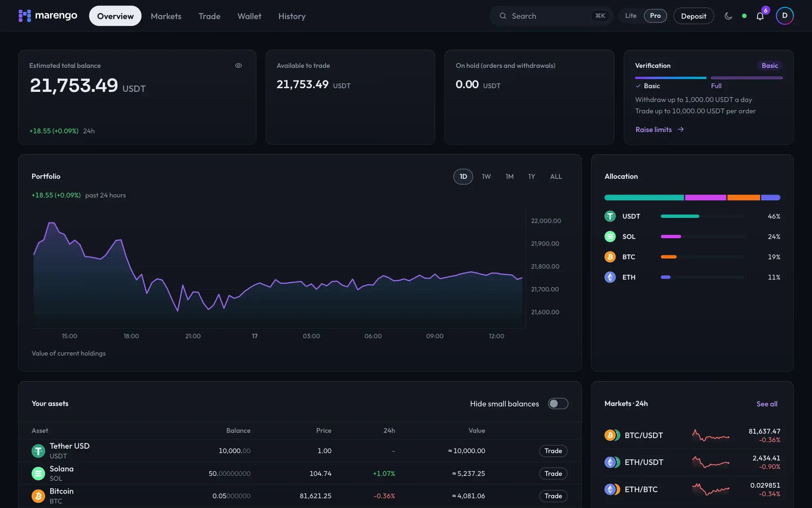Open the Wallet tab

pyautogui.click(x=249, y=16)
